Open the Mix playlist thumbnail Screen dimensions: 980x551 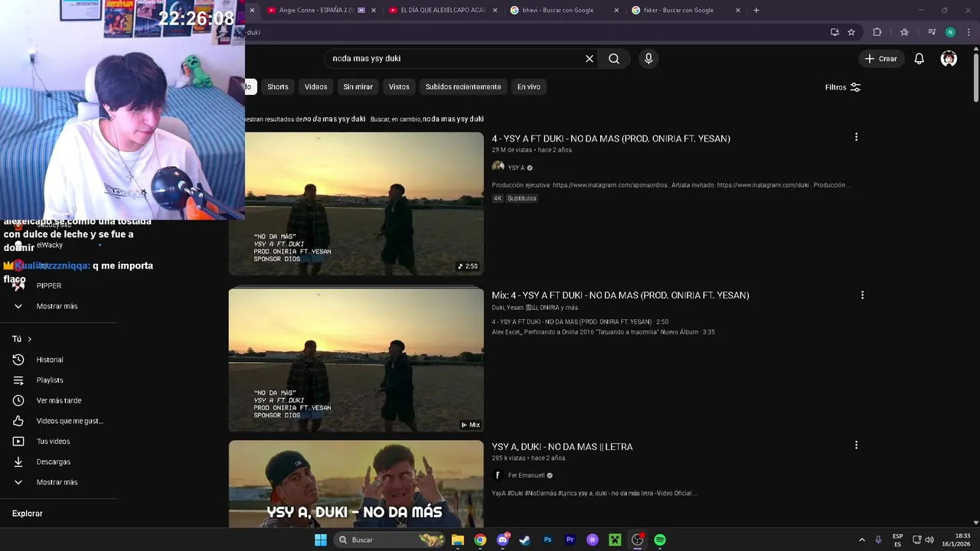[356, 360]
